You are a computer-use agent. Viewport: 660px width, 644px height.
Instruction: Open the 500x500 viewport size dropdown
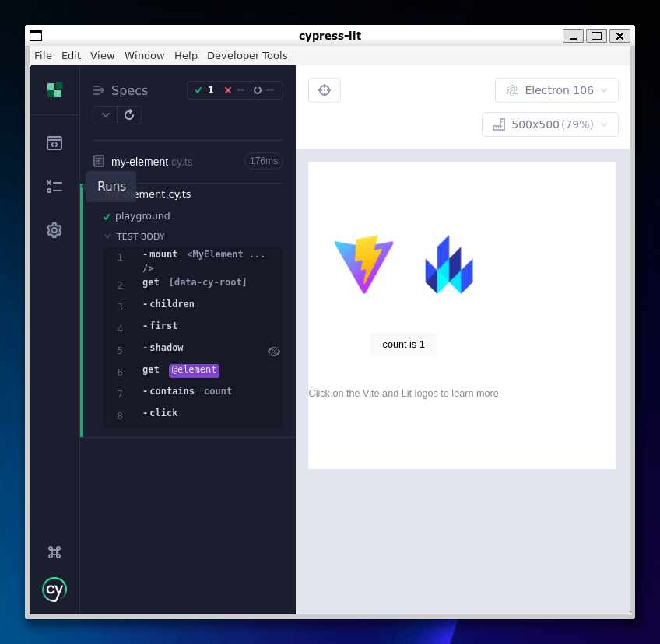(x=549, y=124)
